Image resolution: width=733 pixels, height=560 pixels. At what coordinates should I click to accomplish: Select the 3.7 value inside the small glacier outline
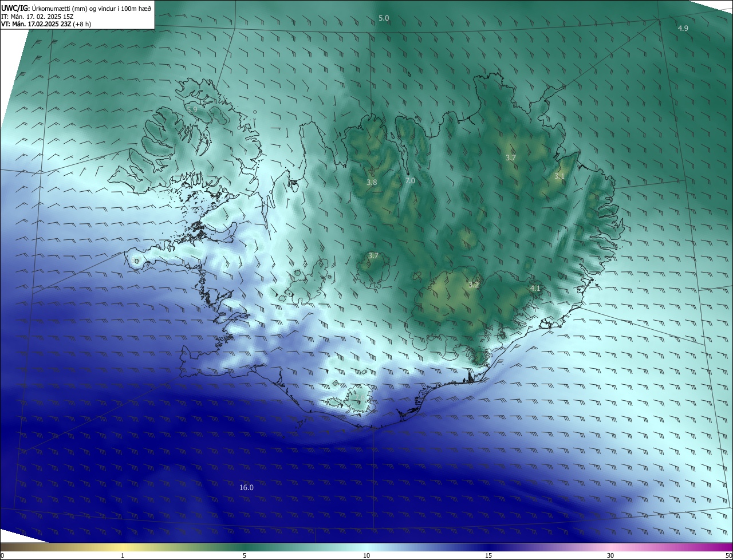pos(373,255)
